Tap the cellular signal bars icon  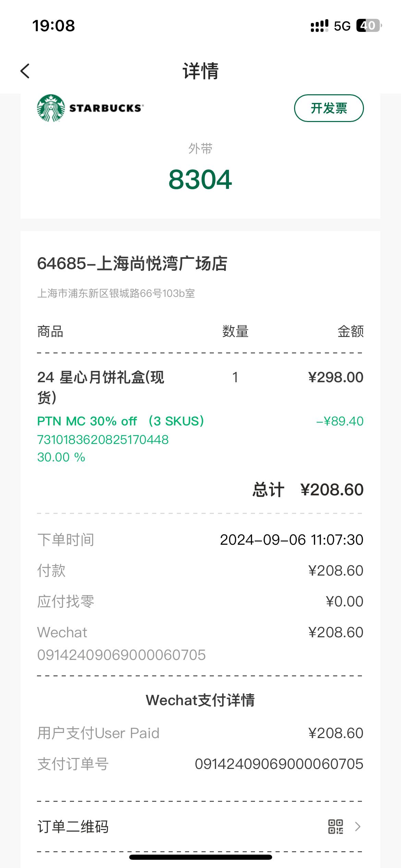(x=319, y=26)
